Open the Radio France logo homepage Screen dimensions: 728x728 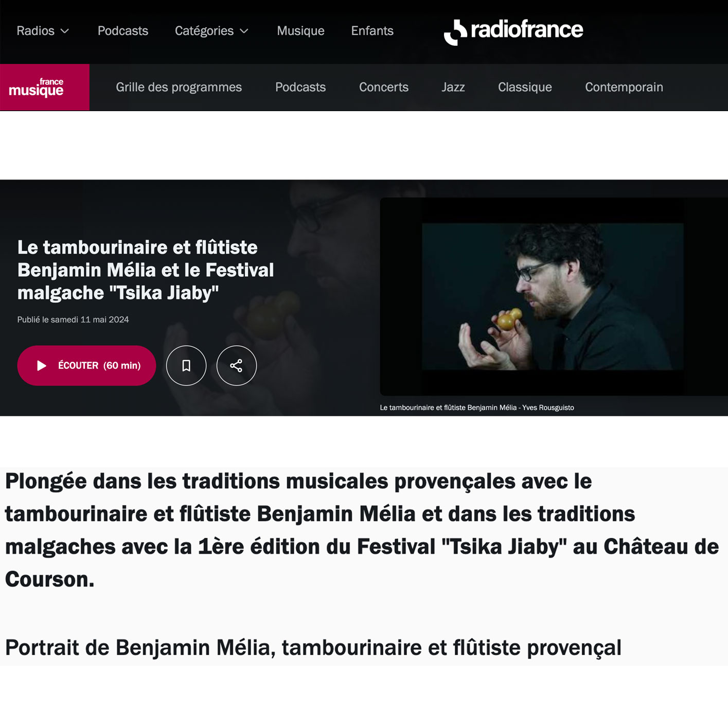(513, 31)
